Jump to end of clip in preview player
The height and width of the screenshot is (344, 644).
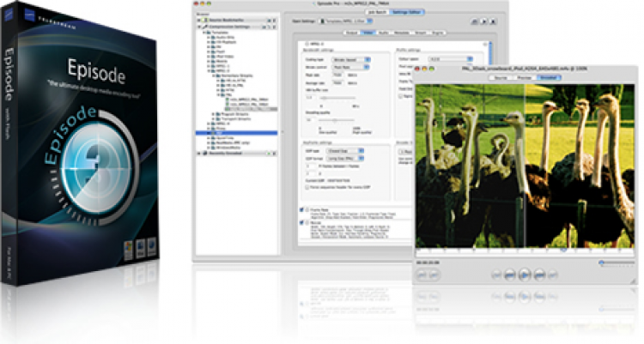(553, 275)
